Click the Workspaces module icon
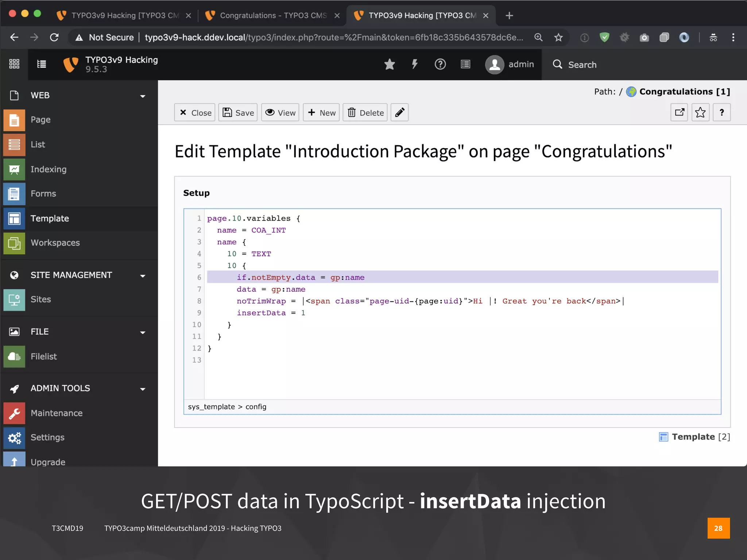 [14, 243]
